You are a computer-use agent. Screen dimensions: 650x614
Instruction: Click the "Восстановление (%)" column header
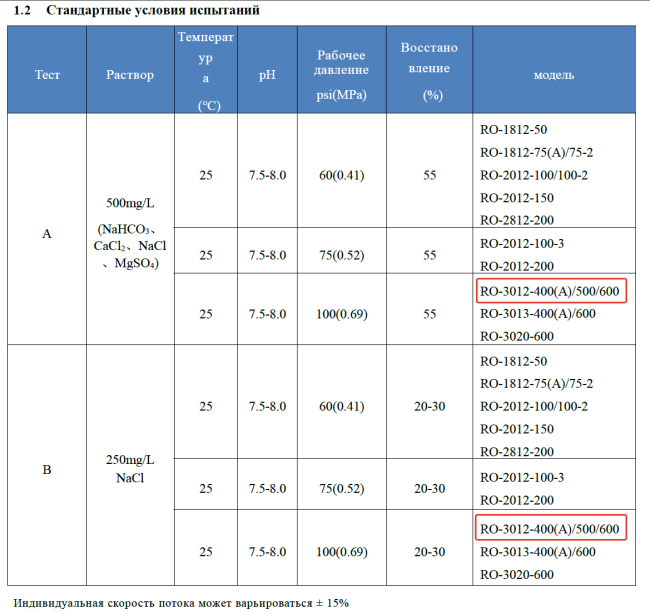coord(428,71)
